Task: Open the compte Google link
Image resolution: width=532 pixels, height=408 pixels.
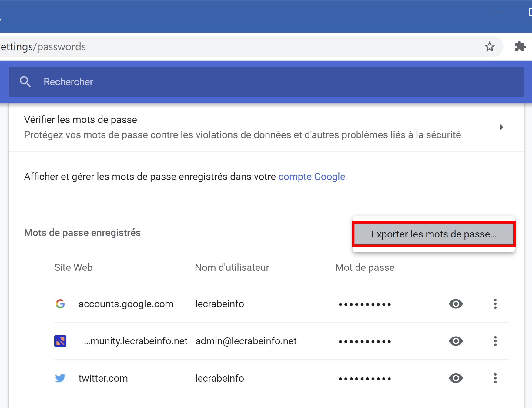Action: click(x=312, y=177)
